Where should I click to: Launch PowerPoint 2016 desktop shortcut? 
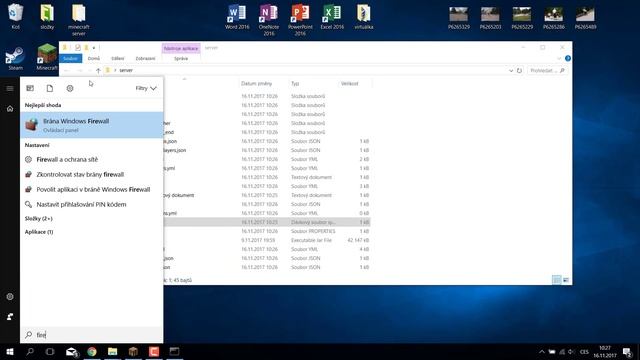[x=300, y=20]
